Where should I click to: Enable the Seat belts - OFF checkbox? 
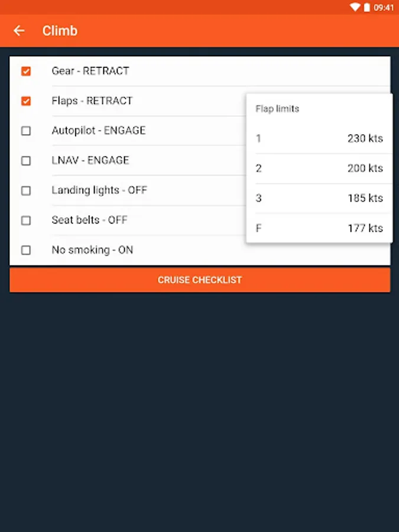pyautogui.click(x=26, y=220)
